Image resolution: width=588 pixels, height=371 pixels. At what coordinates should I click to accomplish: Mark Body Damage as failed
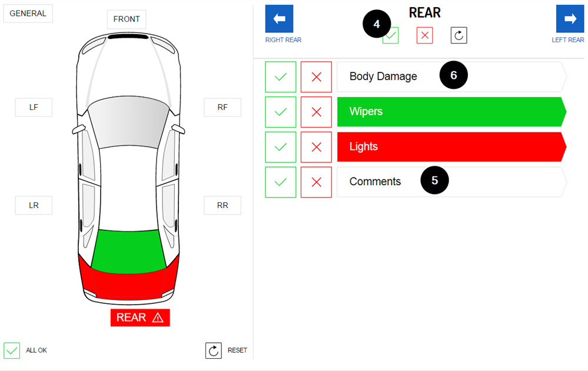point(316,76)
